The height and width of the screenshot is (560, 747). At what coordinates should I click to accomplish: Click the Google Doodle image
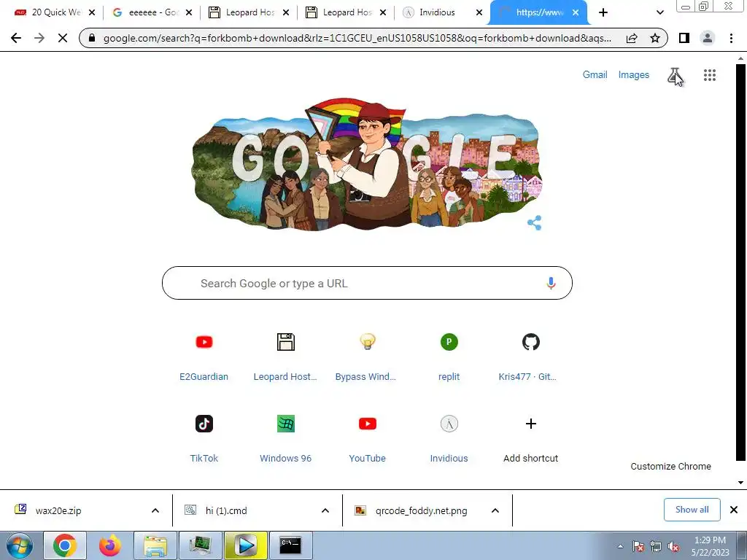367,166
